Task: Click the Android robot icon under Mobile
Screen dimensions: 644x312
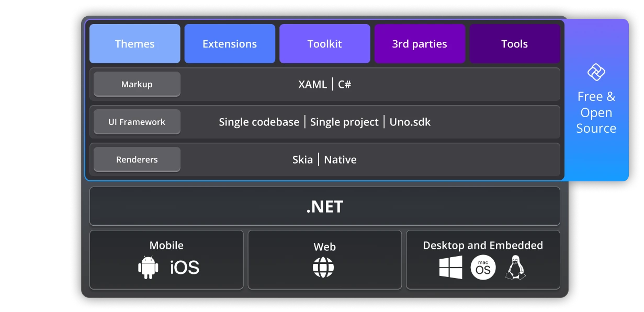Action: pyautogui.click(x=148, y=267)
